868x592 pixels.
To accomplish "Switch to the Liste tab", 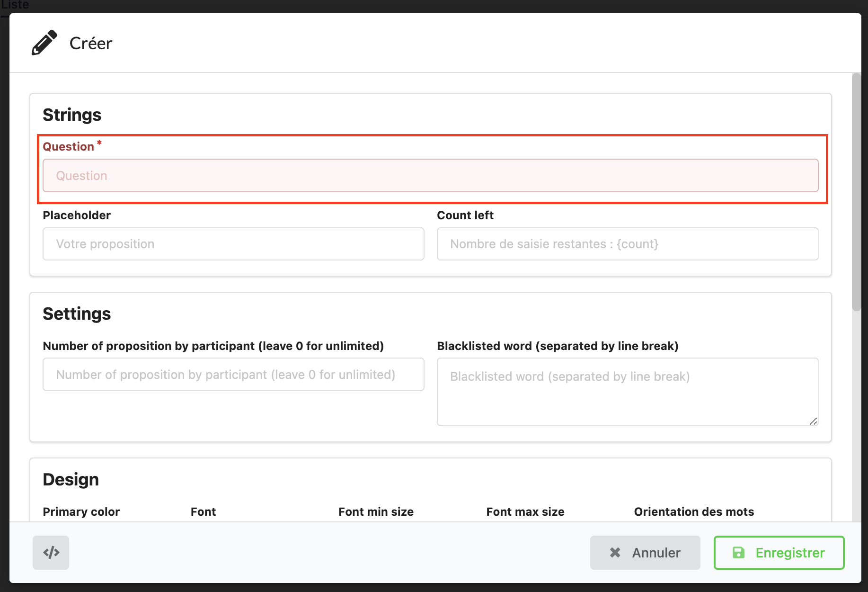I will [15, 5].
